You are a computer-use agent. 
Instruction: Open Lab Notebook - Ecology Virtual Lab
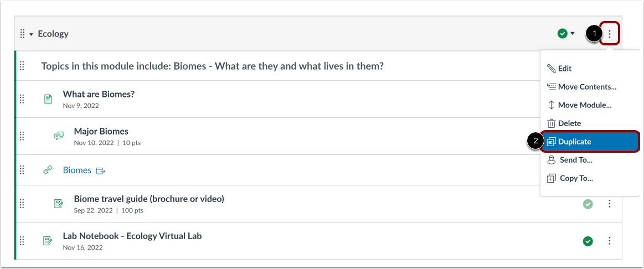pyautogui.click(x=132, y=236)
